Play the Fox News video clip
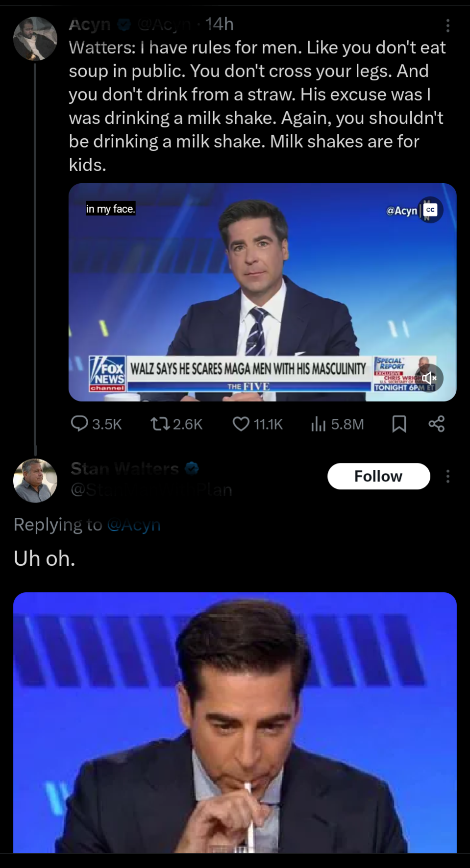The height and width of the screenshot is (868, 470). click(262, 292)
